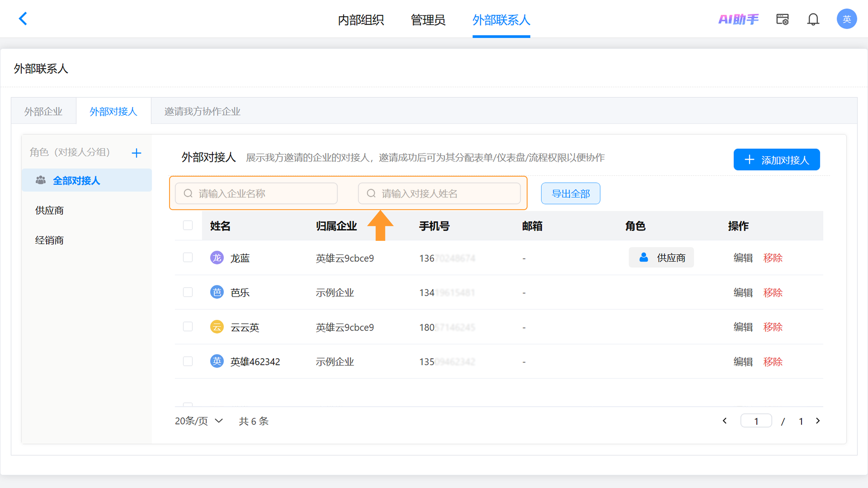Click the 归属企业 column header
The height and width of the screenshot is (488, 868).
pos(336,226)
